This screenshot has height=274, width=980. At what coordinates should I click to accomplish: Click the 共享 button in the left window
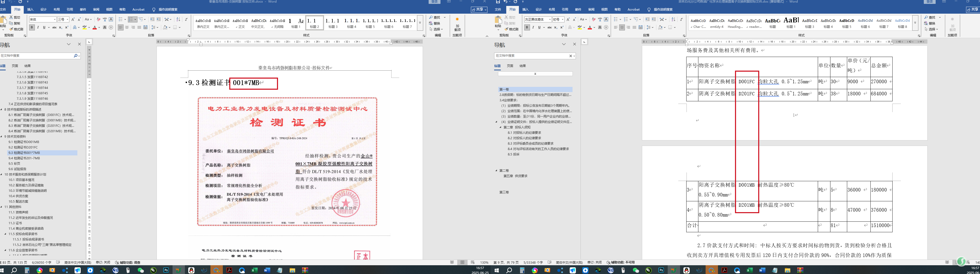479,10
